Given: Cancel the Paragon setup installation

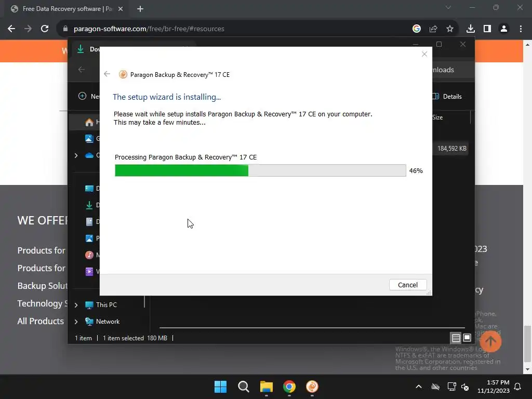Looking at the screenshot, I should point(407,285).
